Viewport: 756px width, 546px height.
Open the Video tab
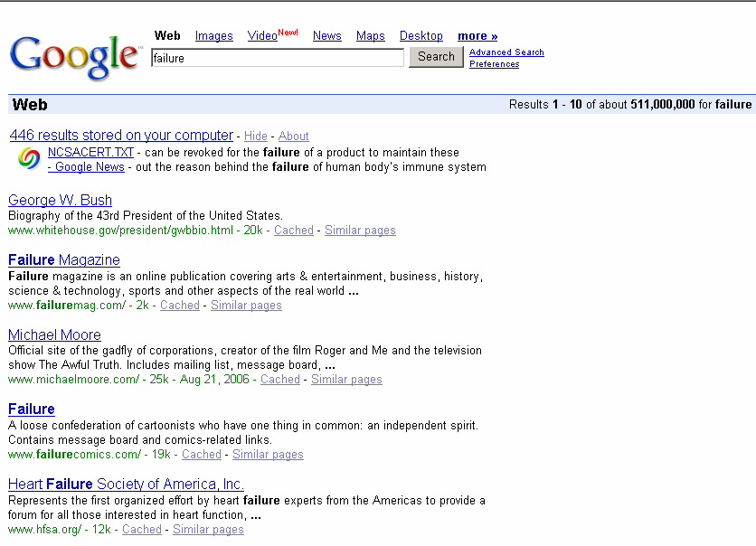point(262,35)
